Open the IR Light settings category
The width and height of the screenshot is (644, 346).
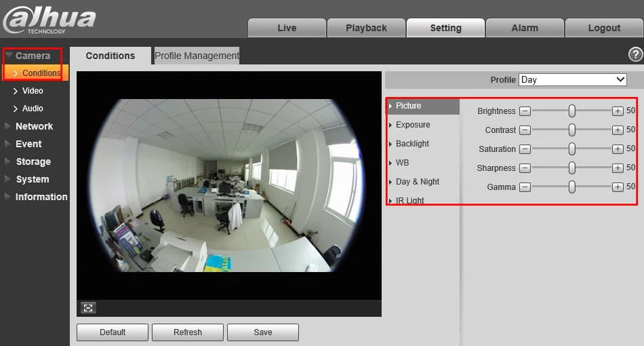(x=409, y=200)
